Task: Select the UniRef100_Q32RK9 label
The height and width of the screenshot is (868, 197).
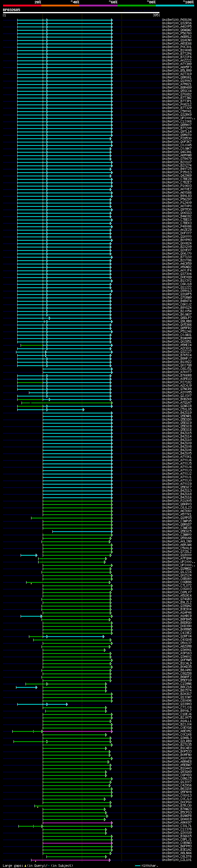Action: tap(177, 115)
